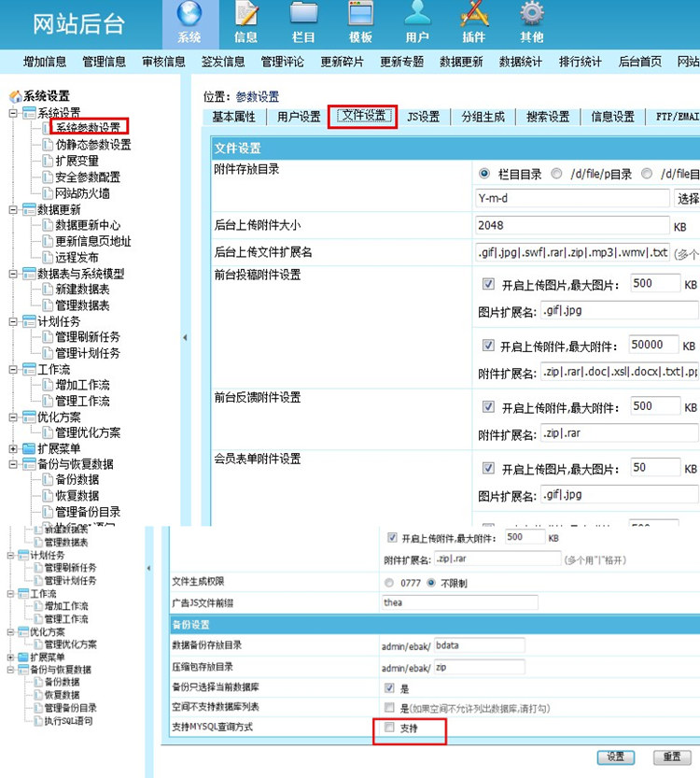Click the 插件 plugin icon
This screenshot has width=700, height=778.
pyautogui.click(x=474, y=16)
